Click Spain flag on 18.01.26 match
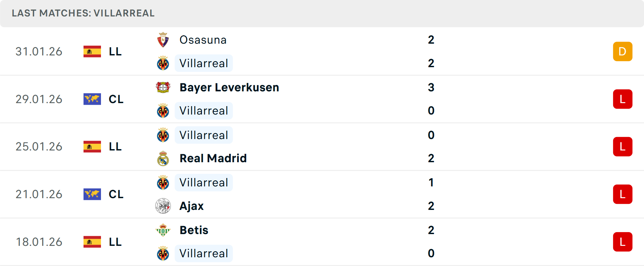Screen dimensions: 644x266 92,242
